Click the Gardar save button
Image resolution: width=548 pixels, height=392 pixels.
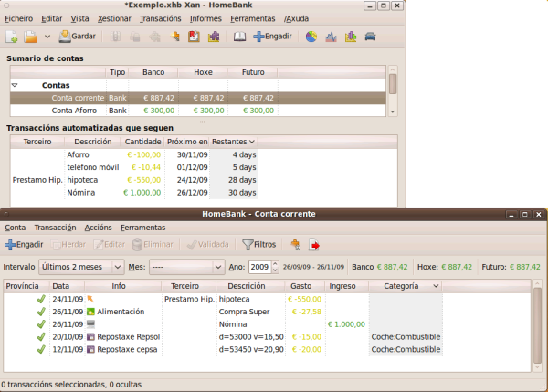(78, 37)
